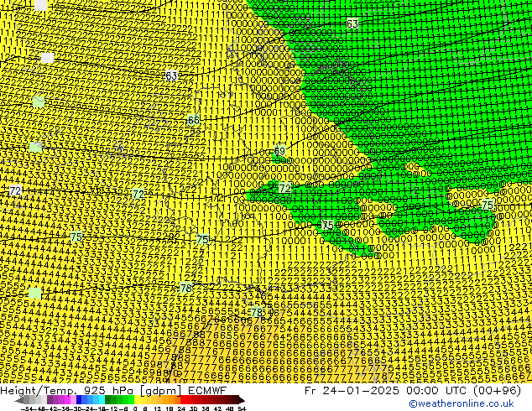Pick the cyan swatch in the temperature legend
This screenshot has height=411, width=532.
[102, 400]
